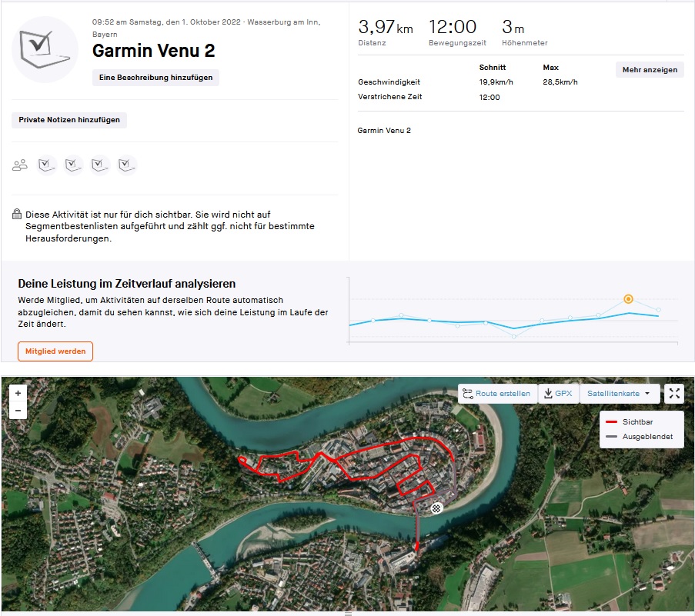695x616 pixels.
Task: Download the GPX file
Action: pyautogui.click(x=558, y=394)
